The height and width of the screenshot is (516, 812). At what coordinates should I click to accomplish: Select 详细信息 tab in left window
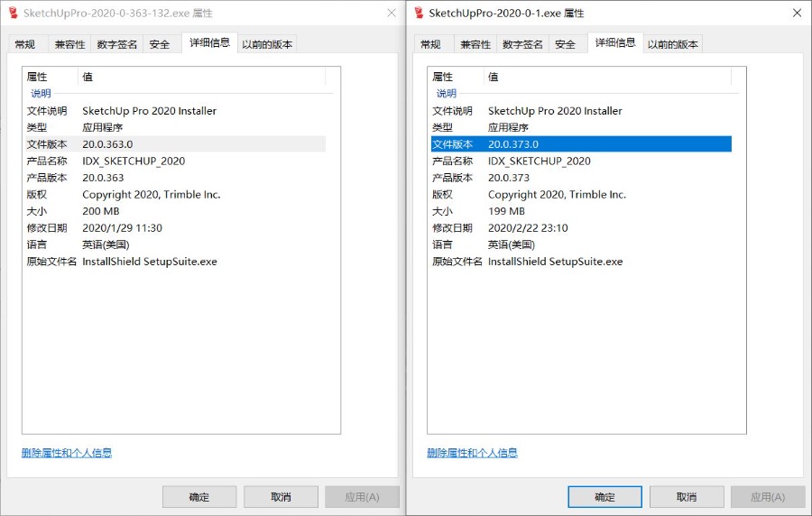209,42
